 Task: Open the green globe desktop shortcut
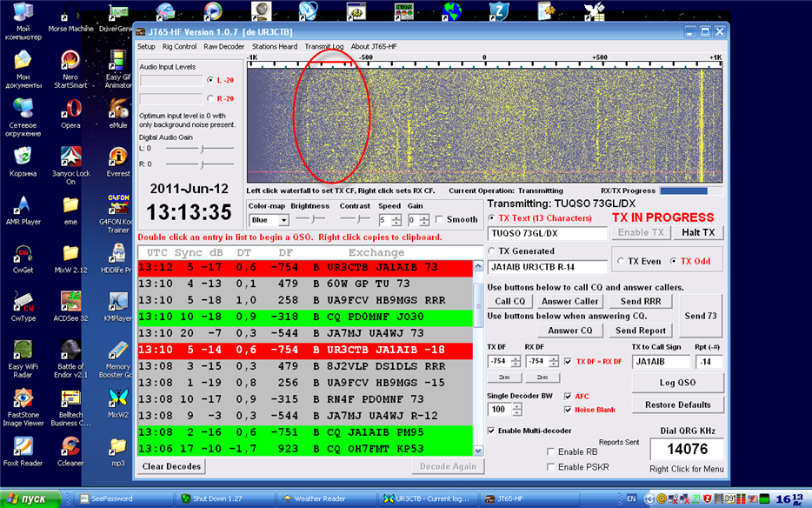[451, 11]
